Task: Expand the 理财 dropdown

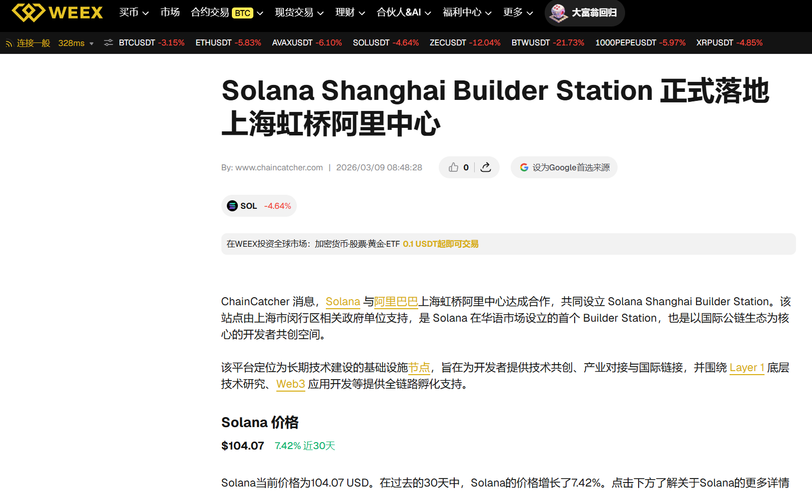Action: pyautogui.click(x=350, y=12)
